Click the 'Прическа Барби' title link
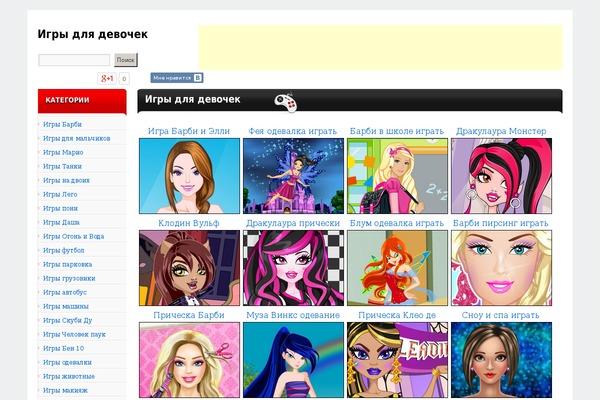Viewport: 600px width, 400px height. 189,315
